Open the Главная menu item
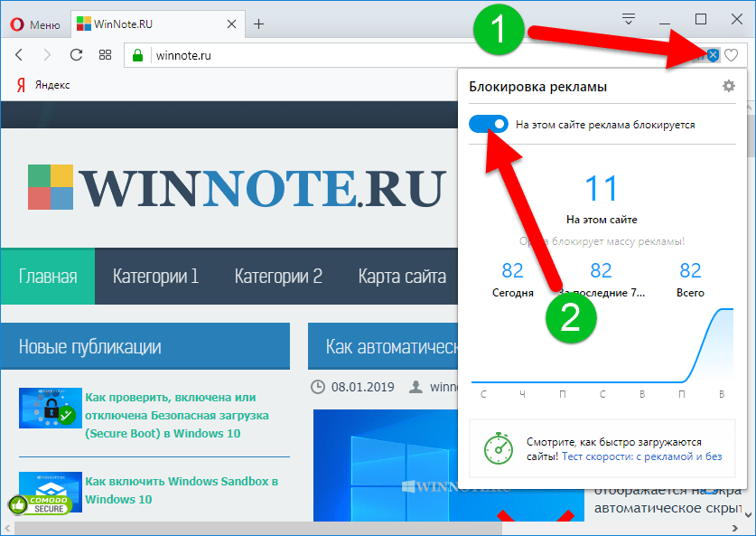This screenshot has height=536, width=756. click(x=48, y=276)
